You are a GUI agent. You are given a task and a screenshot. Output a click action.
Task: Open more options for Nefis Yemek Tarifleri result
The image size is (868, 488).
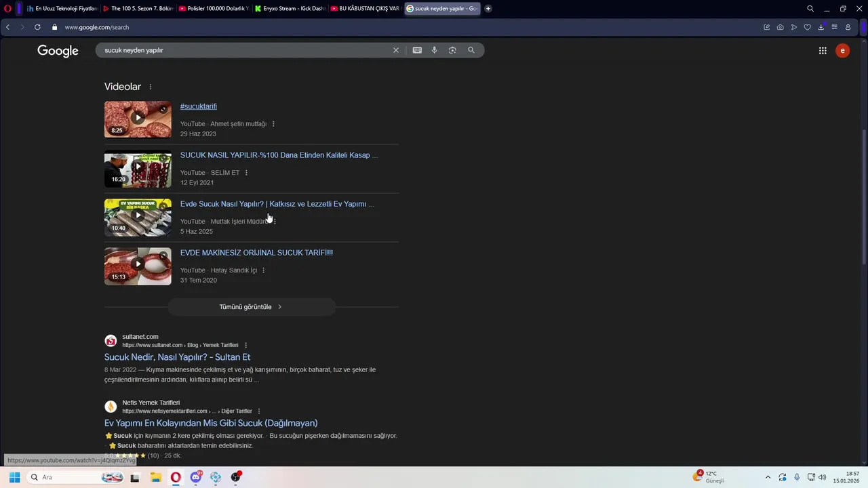pyautogui.click(x=259, y=411)
